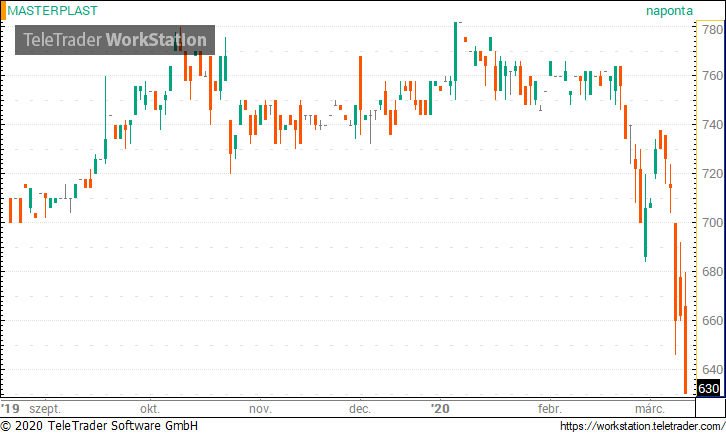
Task: Click the 780 price axis label
Action: point(713,30)
